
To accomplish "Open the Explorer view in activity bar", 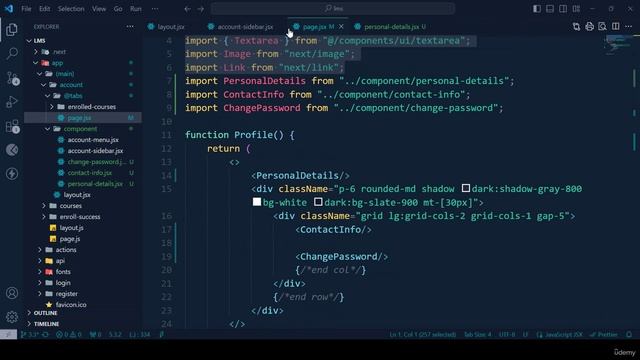I will (x=11, y=29).
